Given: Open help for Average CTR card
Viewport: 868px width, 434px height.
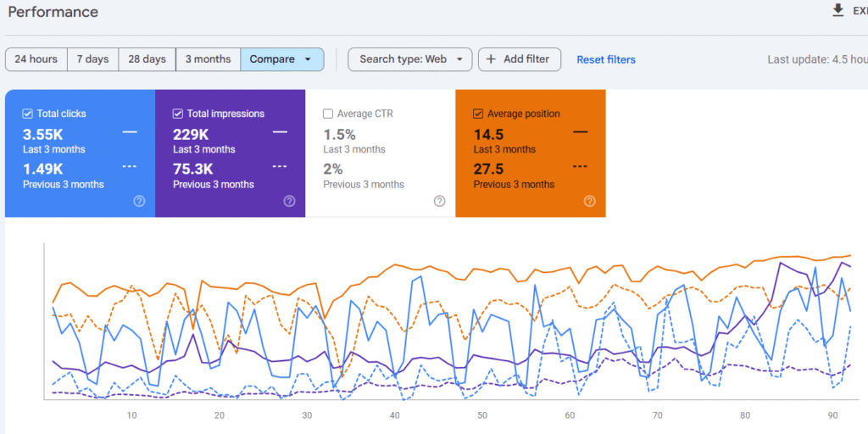Looking at the screenshot, I should 440,201.
